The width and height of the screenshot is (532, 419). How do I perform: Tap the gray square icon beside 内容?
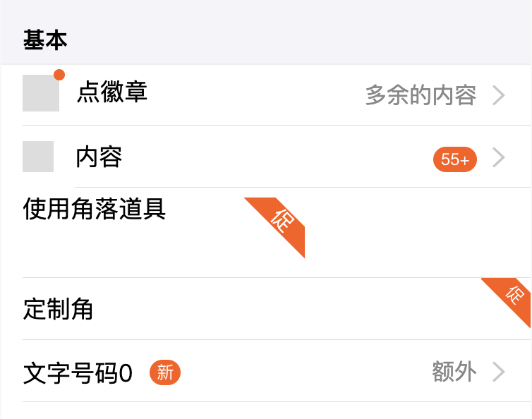point(38,157)
